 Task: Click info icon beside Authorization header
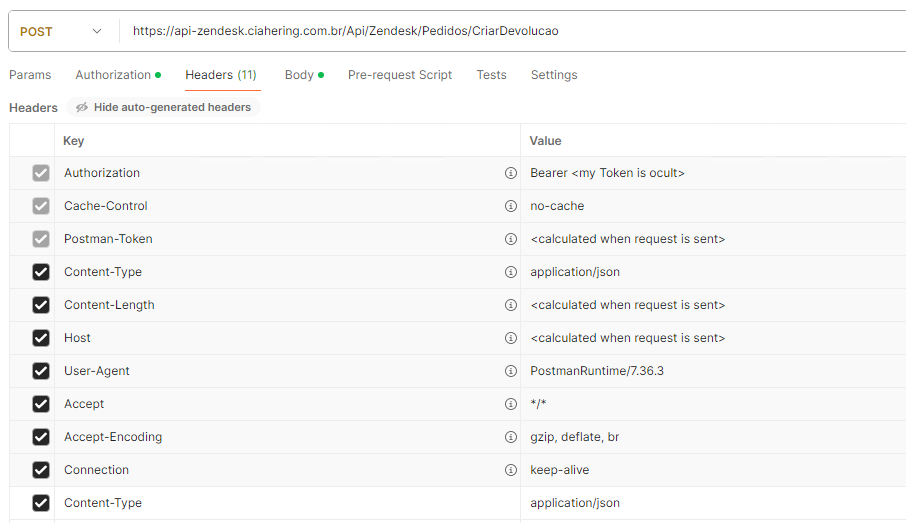(511, 173)
